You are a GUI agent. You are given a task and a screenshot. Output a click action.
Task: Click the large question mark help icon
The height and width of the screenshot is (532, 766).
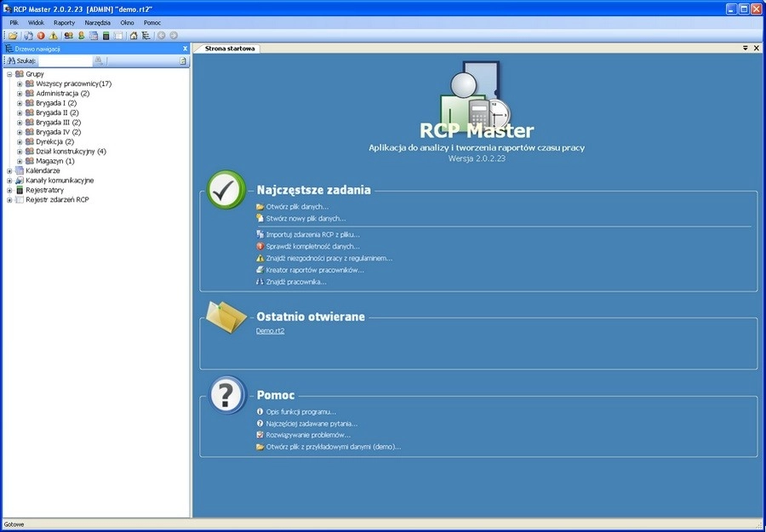(x=226, y=395)
